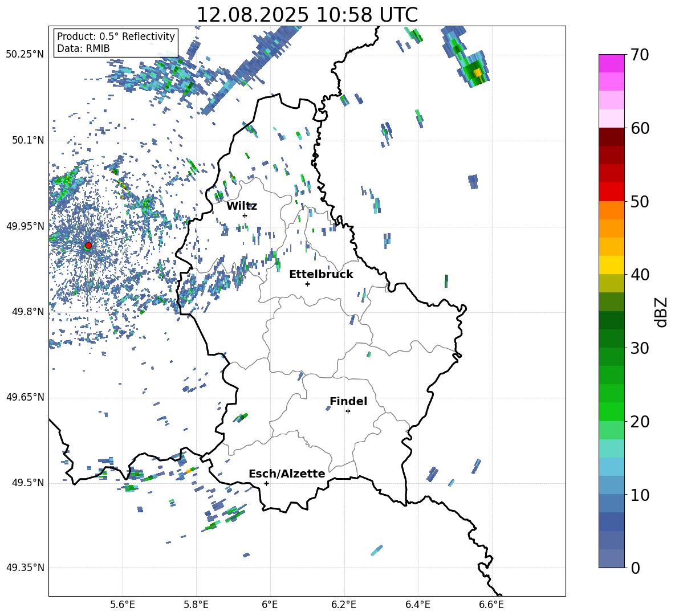Click the 6.2°E longitude label
This screenshot has width=675, height=616.
[344, 605]
